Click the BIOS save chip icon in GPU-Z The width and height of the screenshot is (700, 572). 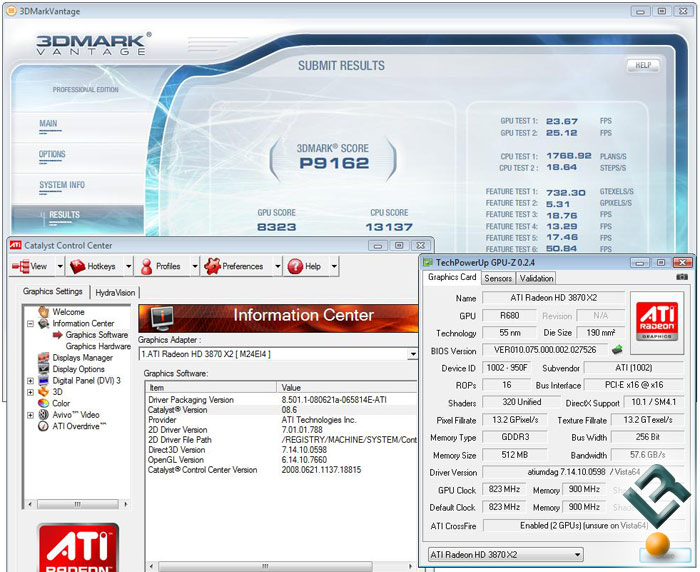[x=617, y=349]
